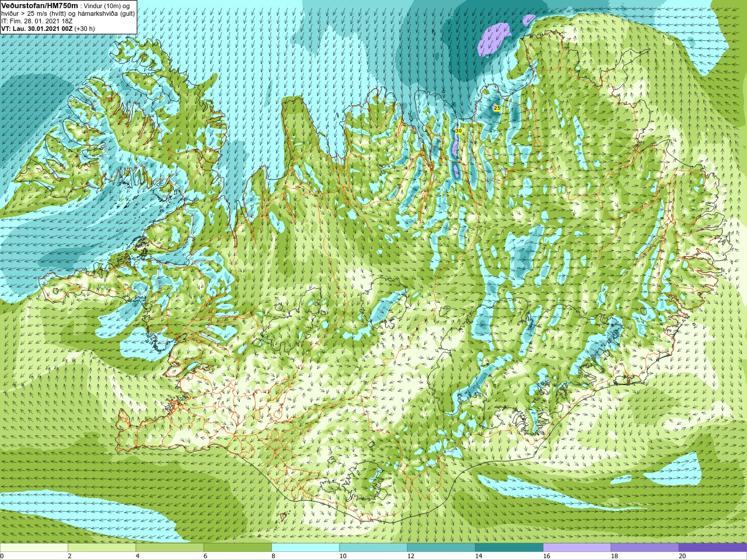The image size is (747, 560).
Task: Click the 'IT: Fim. 28. 01. 2021 18Z' line
Action: (37, 21)
